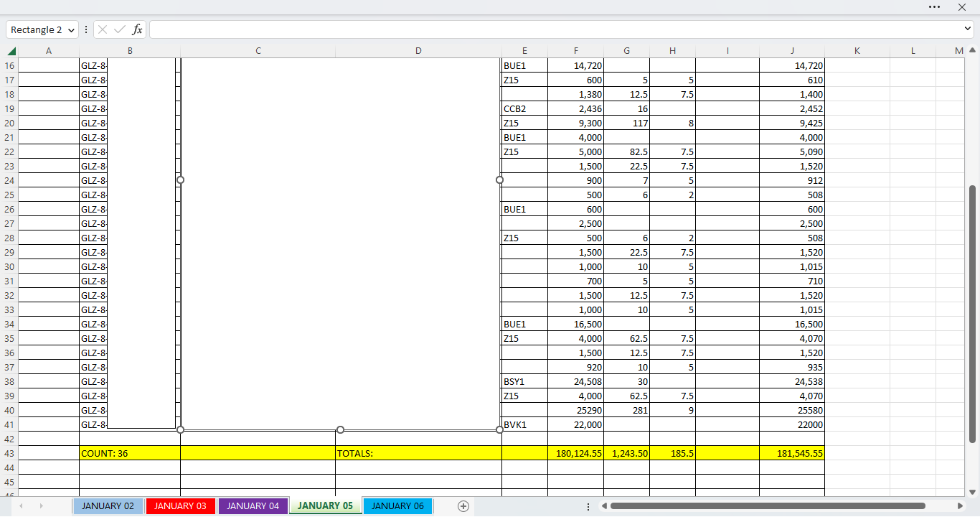
Task: Click the vertical scrollbar thumb
Action: point(973,314)
